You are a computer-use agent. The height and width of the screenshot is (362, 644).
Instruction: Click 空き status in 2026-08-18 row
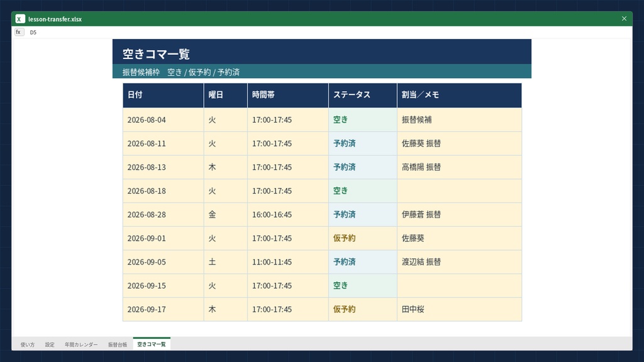pos(363,191)
